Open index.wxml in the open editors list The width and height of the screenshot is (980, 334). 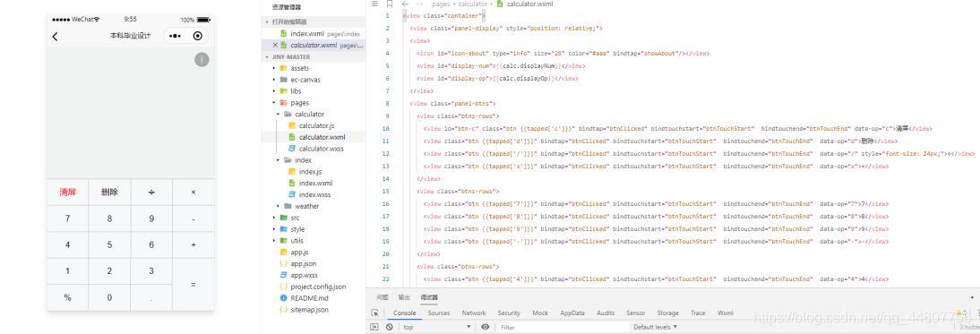point(314,33)
